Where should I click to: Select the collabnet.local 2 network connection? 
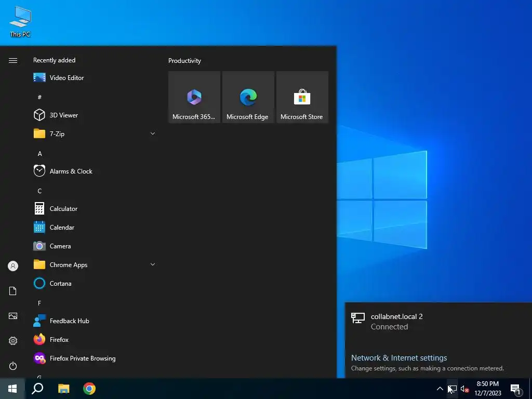coord(438,321)
